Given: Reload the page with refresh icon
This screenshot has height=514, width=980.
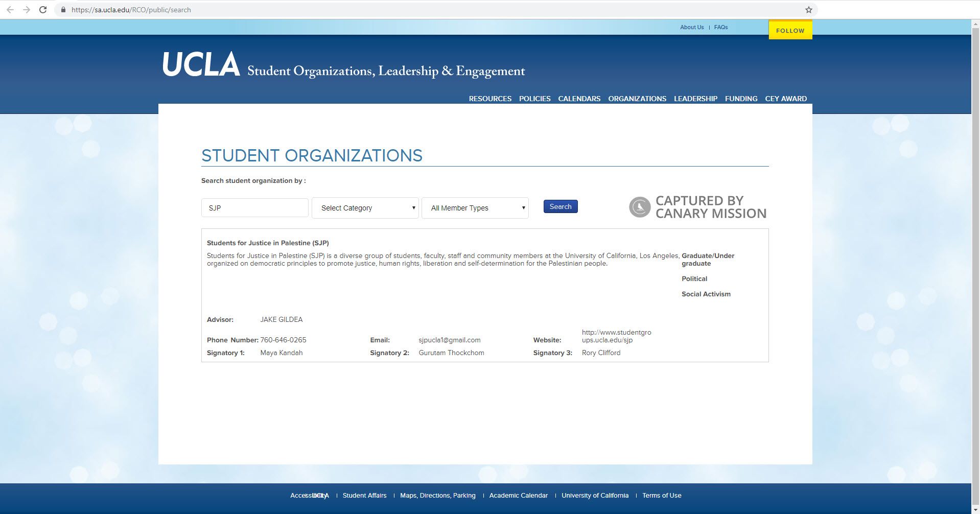Looking at the screenshot, I should tap(43, 10).
